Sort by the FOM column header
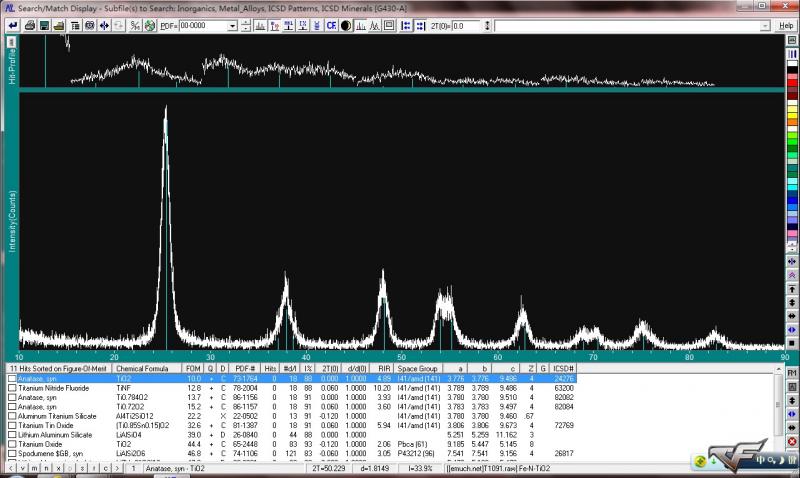800x478 pixels. (193, 369)
